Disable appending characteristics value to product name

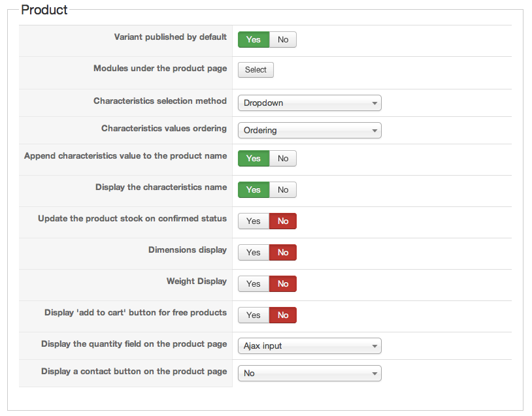click(x=283, y=159)
